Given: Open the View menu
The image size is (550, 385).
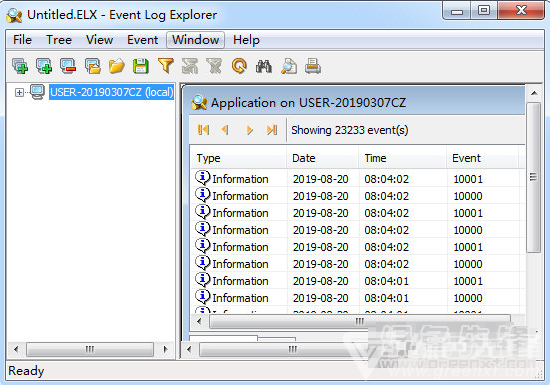Looking at the screenshot, I should tap(99, 40).
